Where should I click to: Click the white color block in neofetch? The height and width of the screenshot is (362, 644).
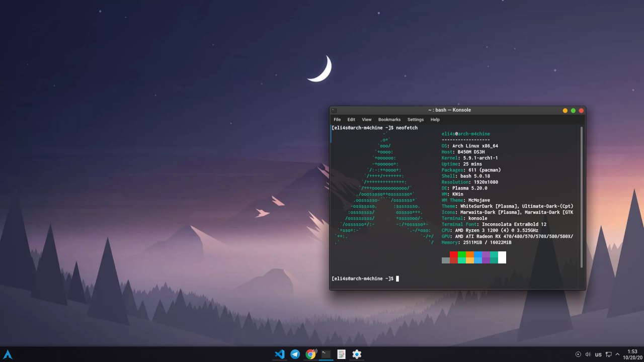pyautogui.click(x=502, y=257)
